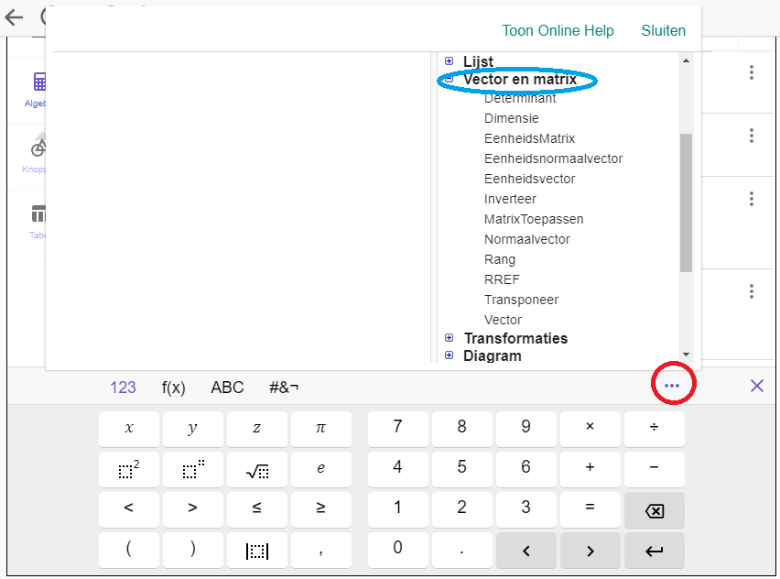
Task: Switch to the ABC keyboard tab
Action: [x=227, y=387]
